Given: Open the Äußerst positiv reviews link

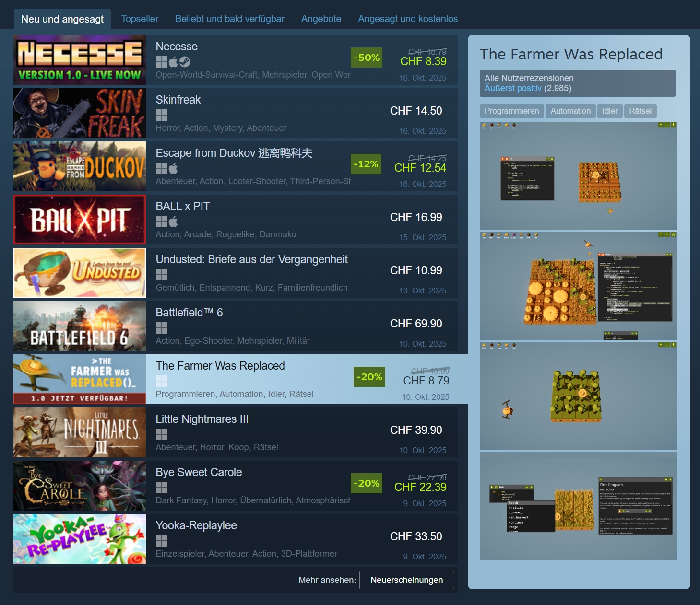Looking at the screenshot, I should pos(513,88).
